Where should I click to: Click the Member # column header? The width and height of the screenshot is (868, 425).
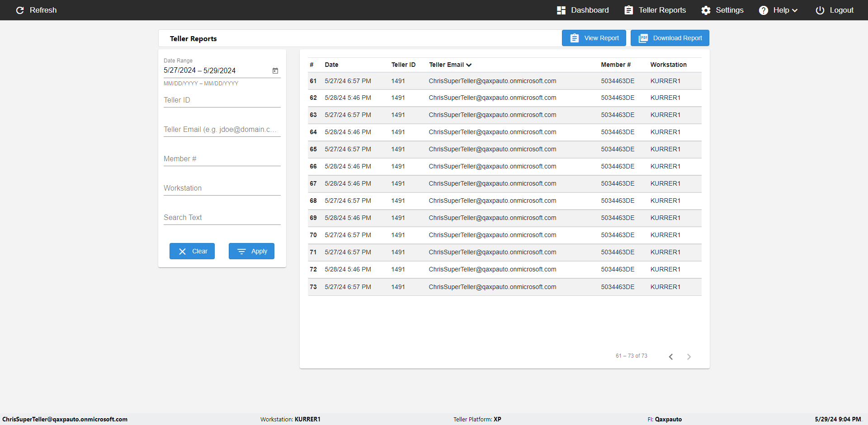click(x=616, y=65)
